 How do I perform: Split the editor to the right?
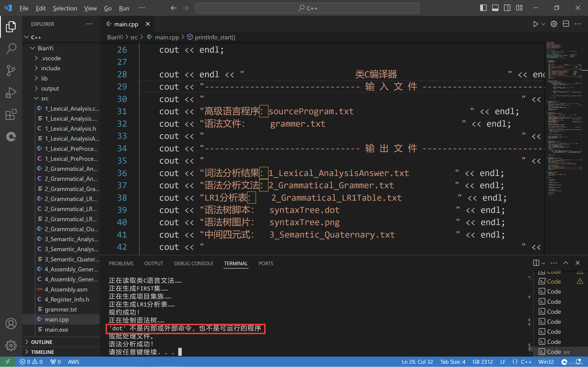coord(566,24)
